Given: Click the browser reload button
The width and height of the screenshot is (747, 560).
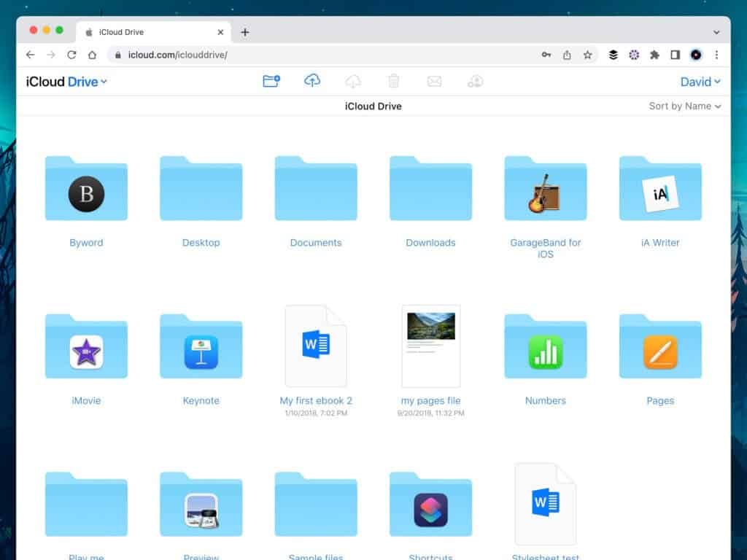Looking at the screenshot, I should pyautogui.click(x=71, y=55).
